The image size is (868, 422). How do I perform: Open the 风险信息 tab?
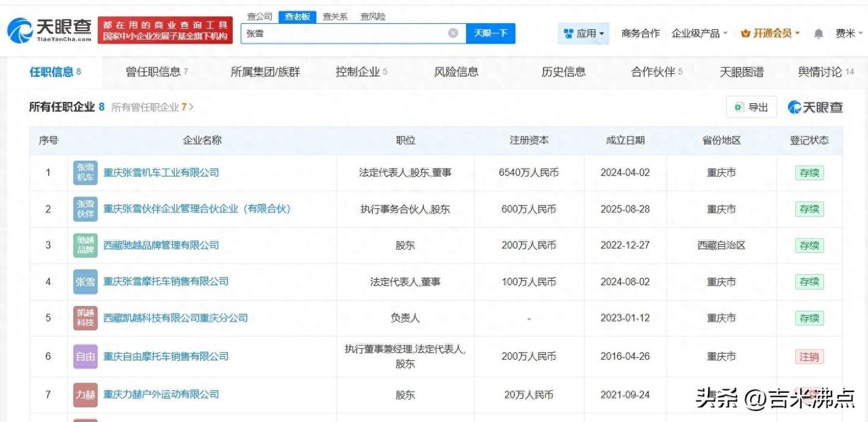coord(455,71)
